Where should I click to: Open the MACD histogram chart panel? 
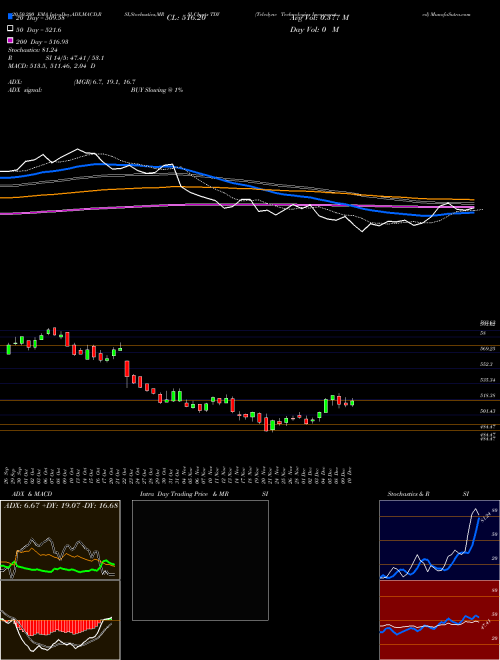(60, 620)
